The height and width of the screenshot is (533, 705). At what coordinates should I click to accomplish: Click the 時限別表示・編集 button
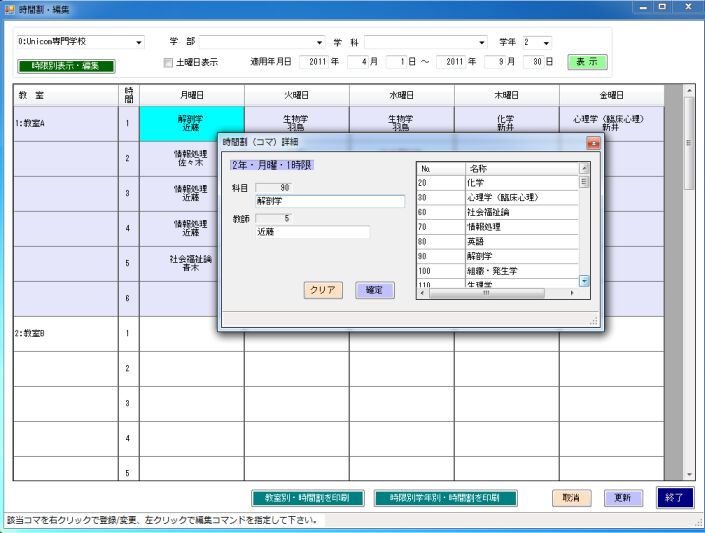(x=66, y=66)
